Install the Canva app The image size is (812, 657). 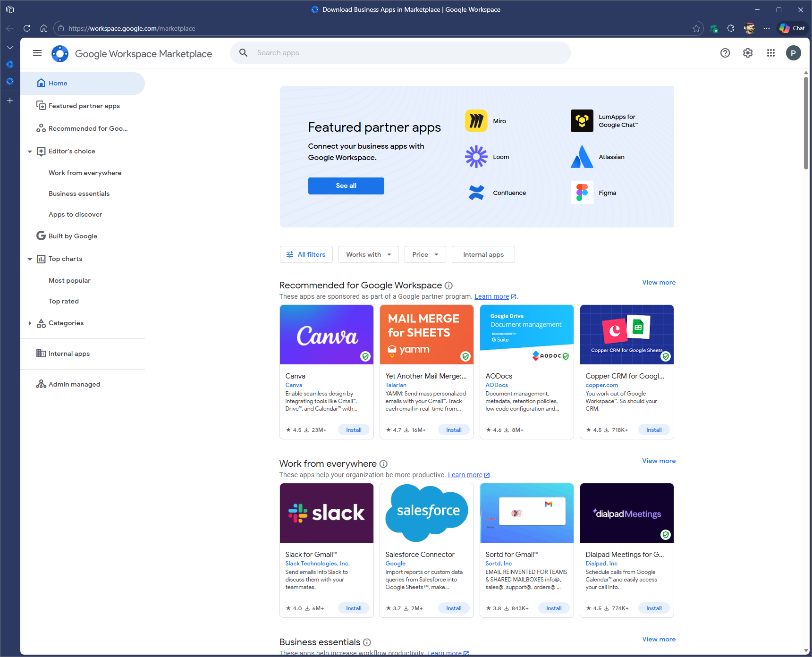[x=353, y=430]
